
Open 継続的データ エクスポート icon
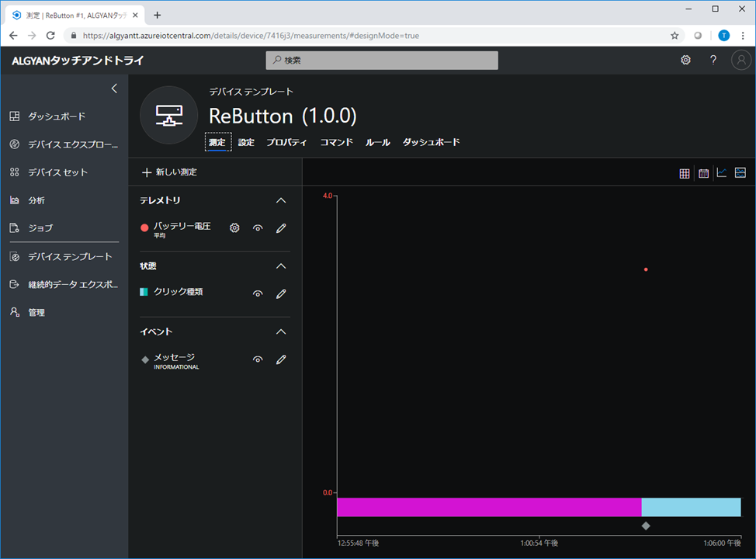tap(15, 284)
